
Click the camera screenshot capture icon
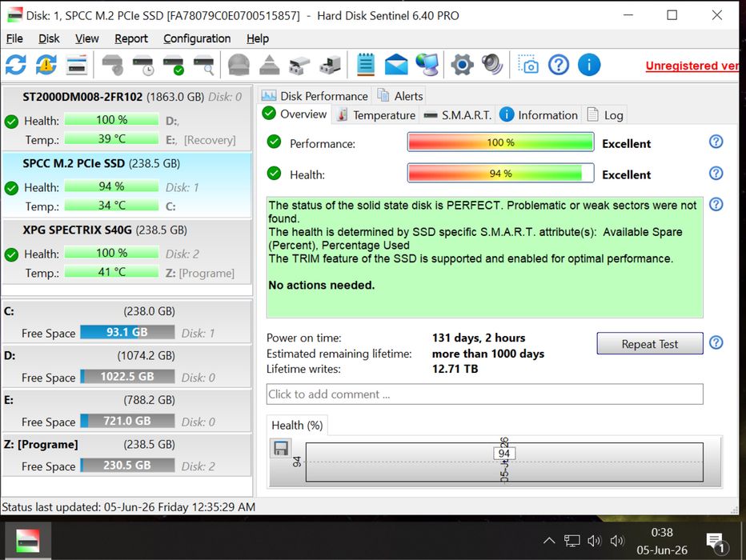tap(528, 65)
